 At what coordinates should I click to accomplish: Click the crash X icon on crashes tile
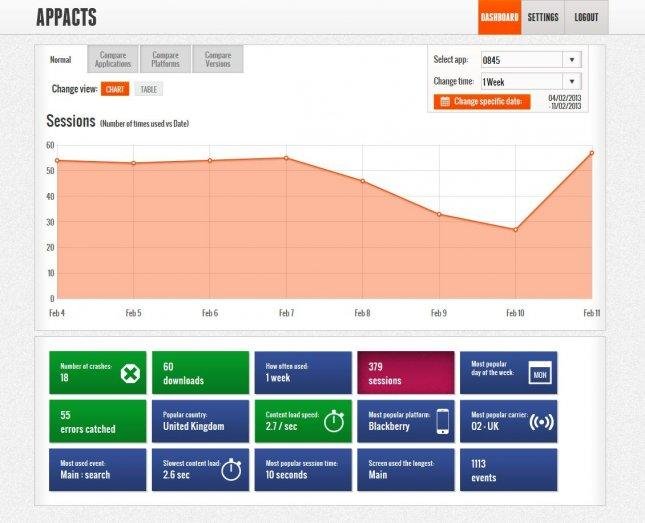[129, 373]
